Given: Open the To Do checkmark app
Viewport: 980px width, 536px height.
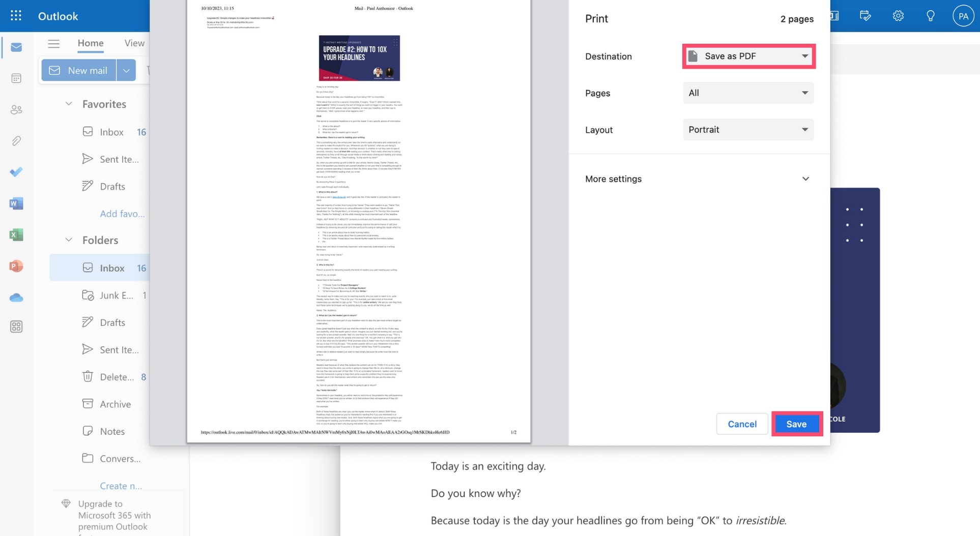Looking at the screenshot, I should [x=16, y=172].
